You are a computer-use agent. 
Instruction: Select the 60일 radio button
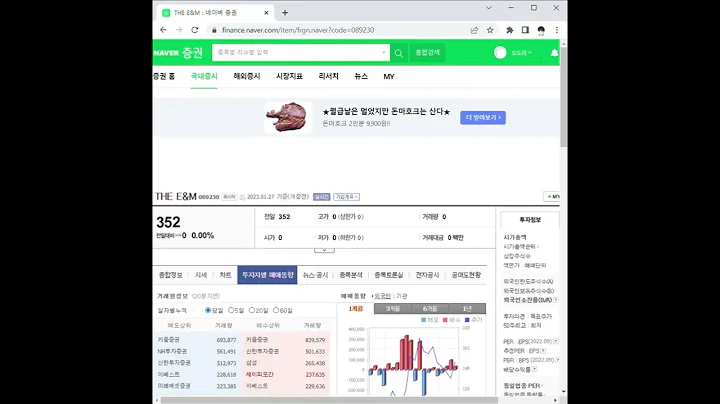(x=276, y=310)
